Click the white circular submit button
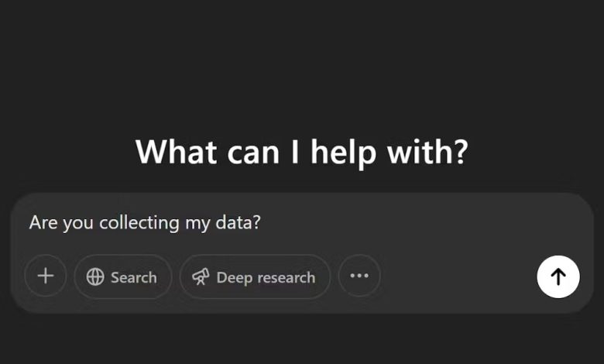Image resolution: width=604 pixels, height=364 pixels. click(x=558, y=276)
